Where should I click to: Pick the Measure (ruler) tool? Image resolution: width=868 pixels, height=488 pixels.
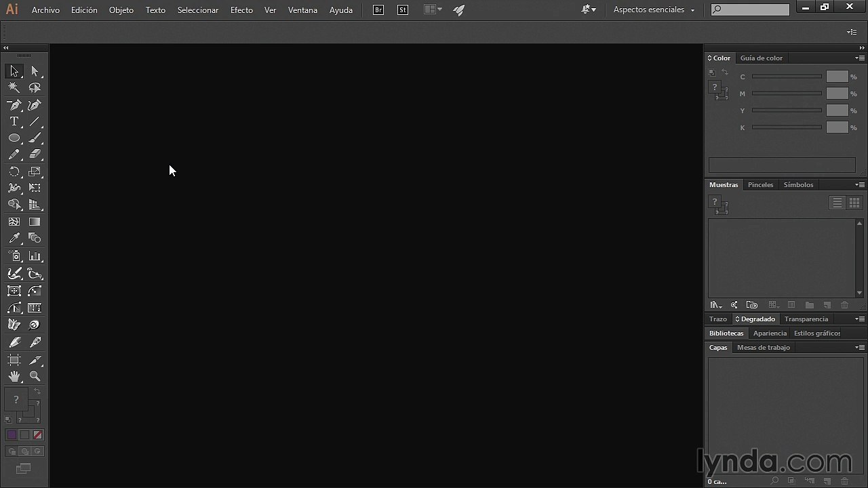click(x=35, y=308)
